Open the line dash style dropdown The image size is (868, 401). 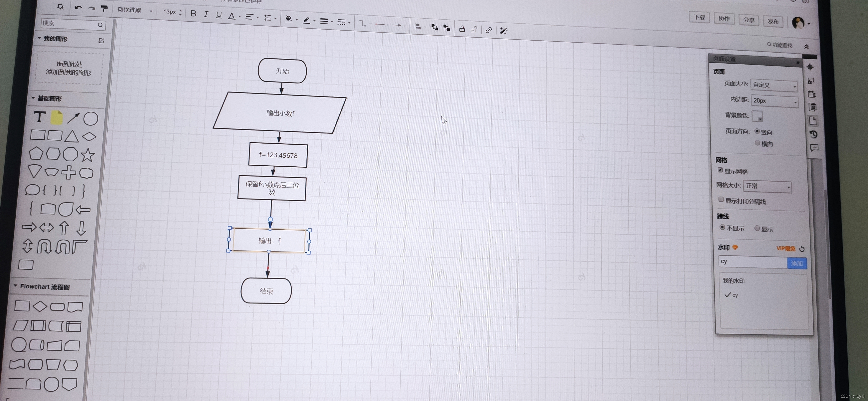341,22
